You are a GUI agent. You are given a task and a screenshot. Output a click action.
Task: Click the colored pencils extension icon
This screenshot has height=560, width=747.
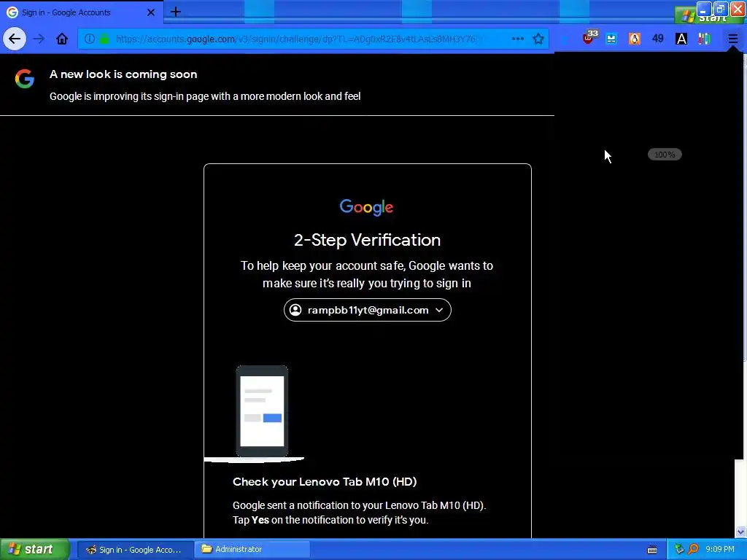tap(705, 39)
